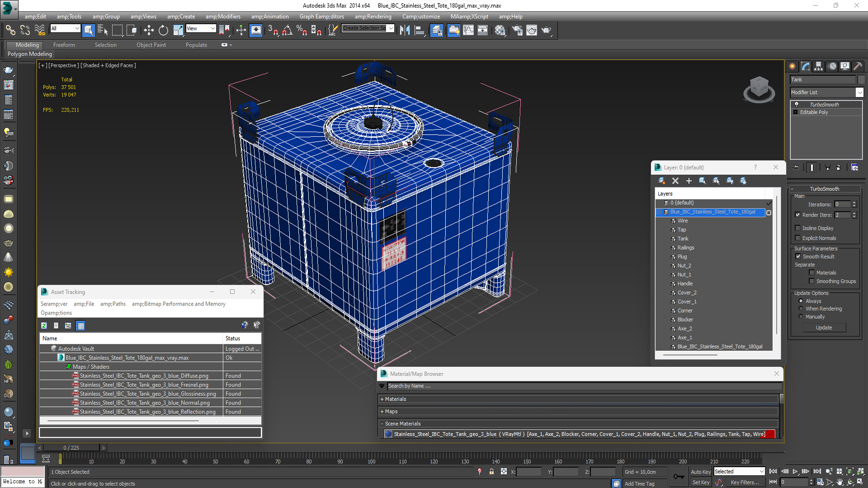Screen dimensions: 868x488
Task: Toggle the Key Mode key icon
Action: 679,477
